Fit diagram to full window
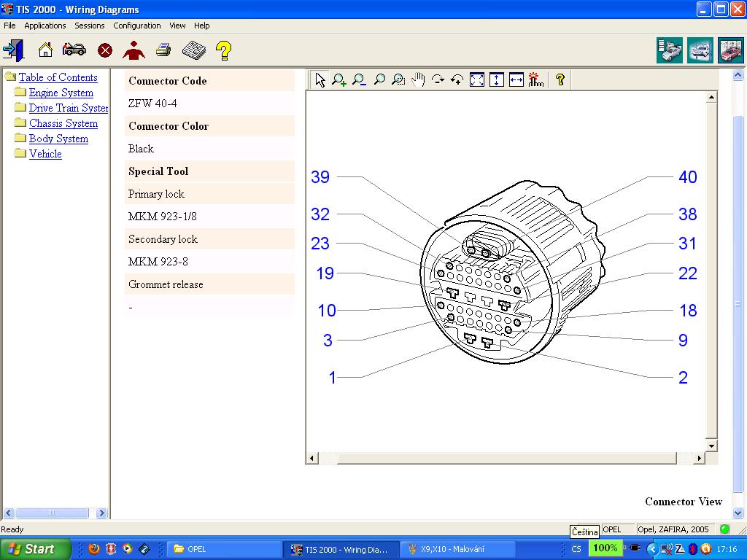 (477, 80)
